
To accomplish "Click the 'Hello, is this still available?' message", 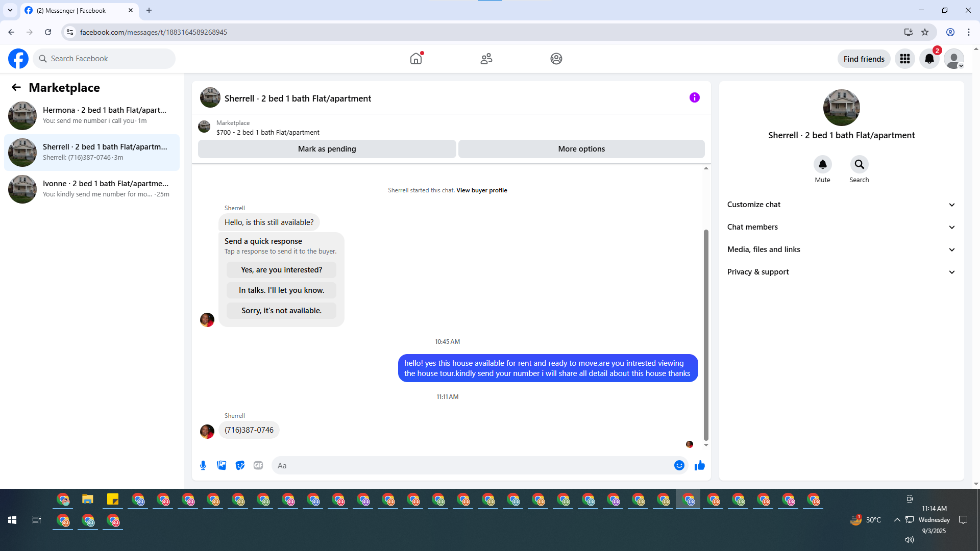I will pos(269,222).
